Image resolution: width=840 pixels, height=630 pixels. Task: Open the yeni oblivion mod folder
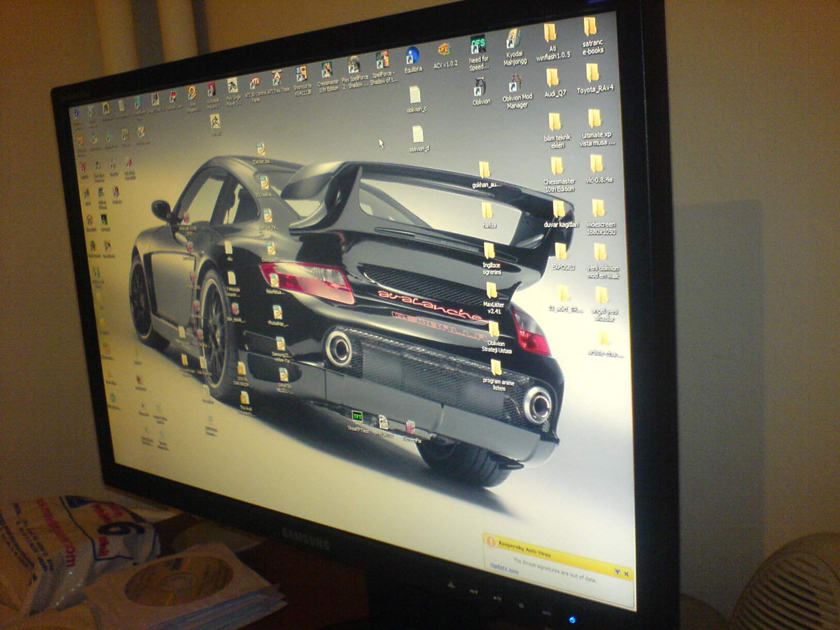[602, 261]
